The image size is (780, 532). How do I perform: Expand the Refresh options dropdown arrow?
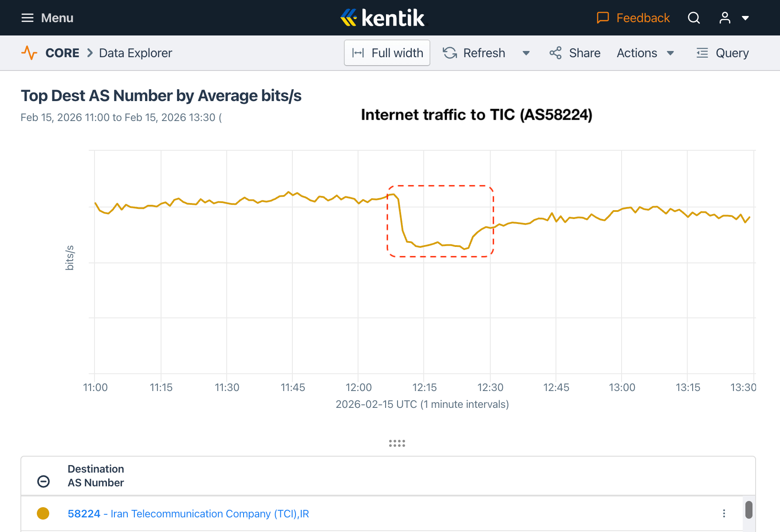(x=526, y=53)
